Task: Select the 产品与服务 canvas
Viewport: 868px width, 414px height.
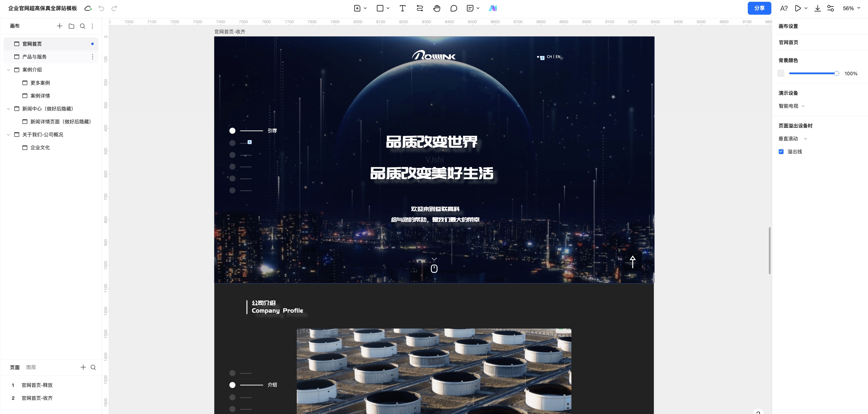Action: (x=51, y=57)
